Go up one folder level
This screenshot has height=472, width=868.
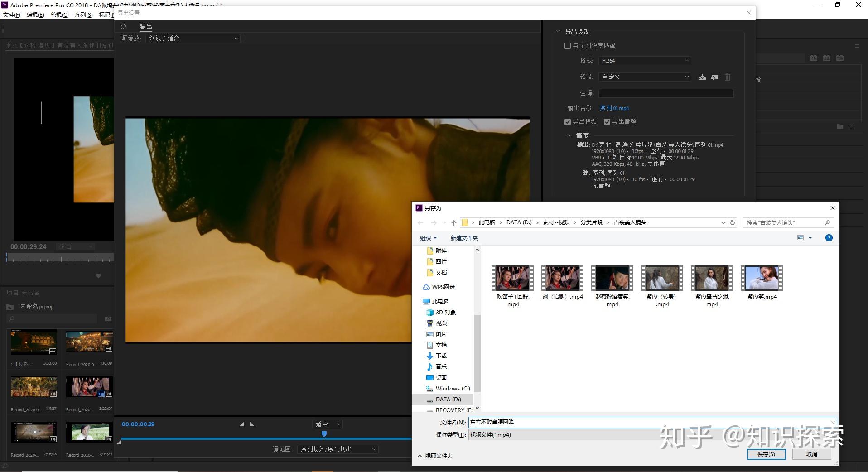[453, 222]
